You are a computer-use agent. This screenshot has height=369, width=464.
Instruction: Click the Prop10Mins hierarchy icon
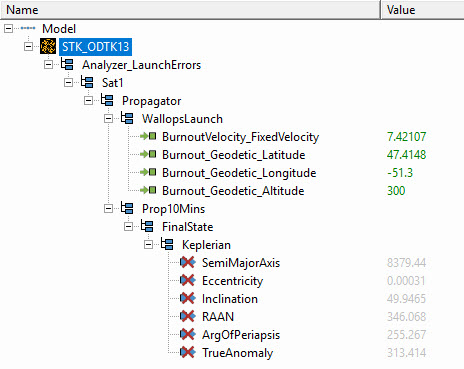click(127, 208)
